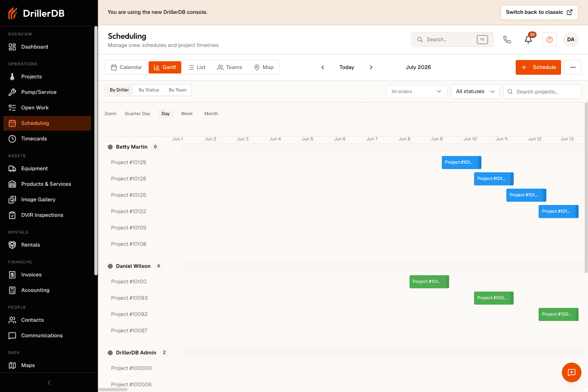Go to previous period with left chevron

323,67
